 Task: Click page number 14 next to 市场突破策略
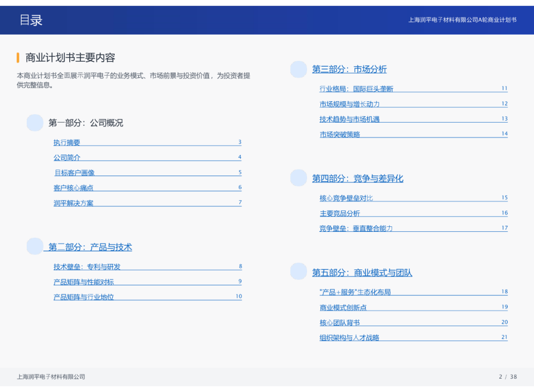pyautogui.click(x=504, y=133)
